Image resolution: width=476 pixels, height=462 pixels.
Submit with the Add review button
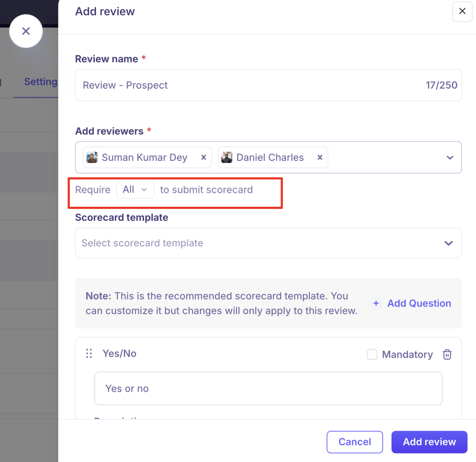click(x=429, y=442)
